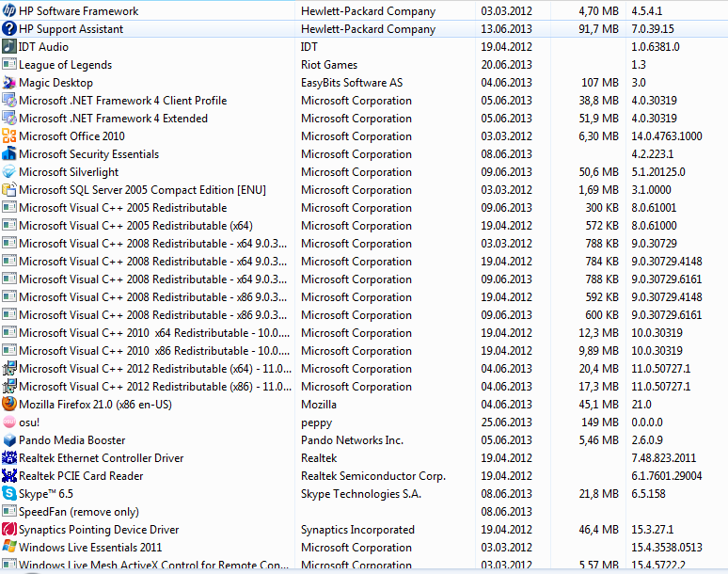Select the HP Support Assistant question-mark icon
This screenshot has height=574, width=728.
coord(9,29)
